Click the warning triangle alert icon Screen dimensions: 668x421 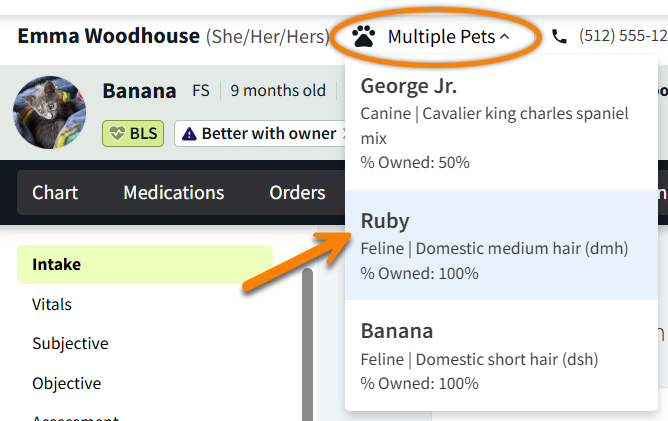(190, 134)
